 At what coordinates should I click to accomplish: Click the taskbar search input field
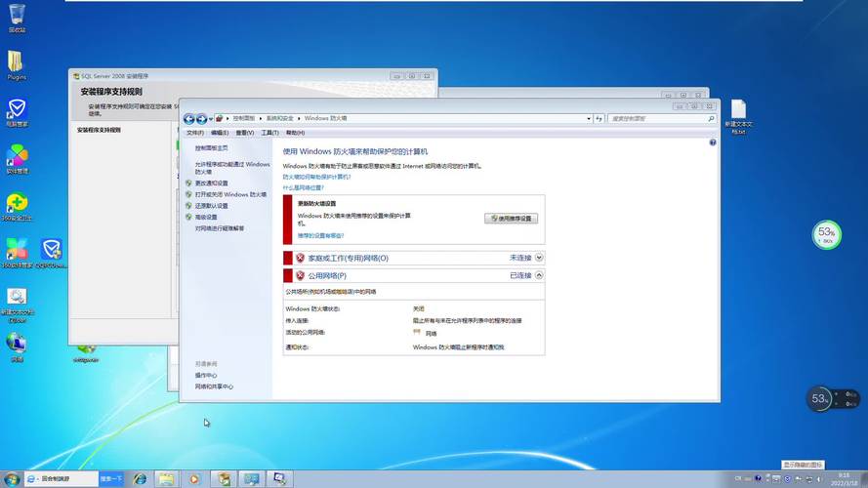[x=62, y=478]
